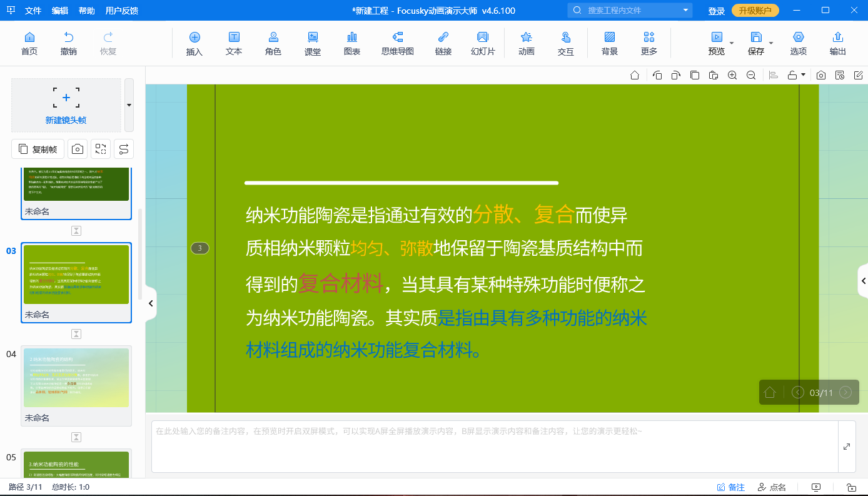Click the app logo menu icon
868x496 pixels.
11,11
